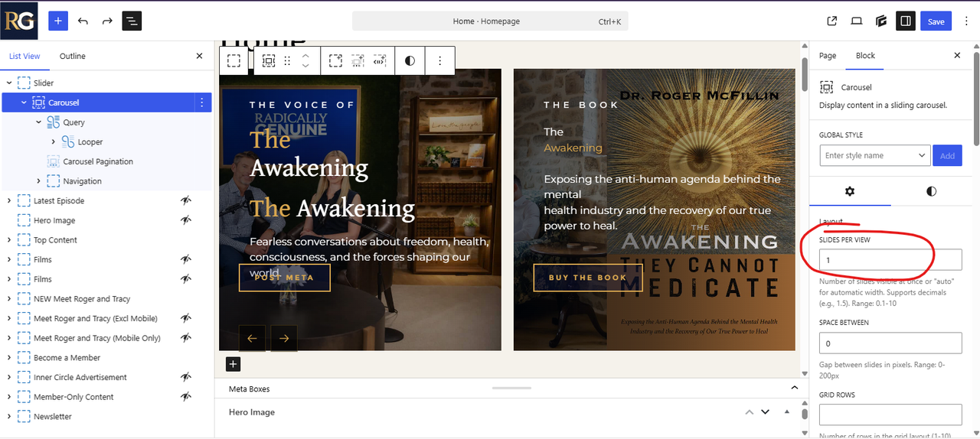Close the List View panel
The height and width of the screenshot is (439, 980).
[200, 56]
